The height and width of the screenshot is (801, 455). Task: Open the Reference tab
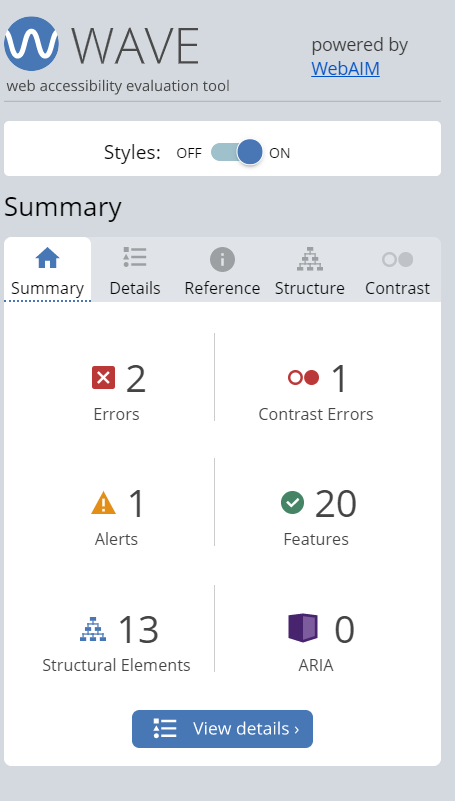tap(222, 271)
